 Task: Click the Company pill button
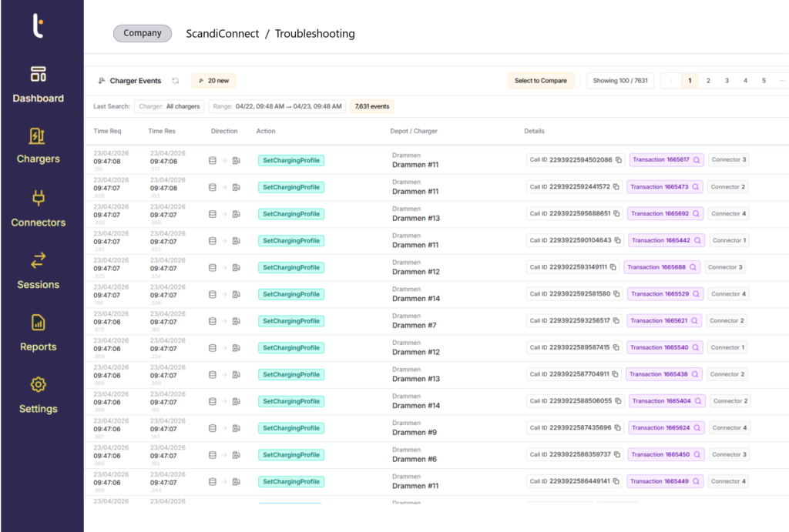click(x=143, y=34)
